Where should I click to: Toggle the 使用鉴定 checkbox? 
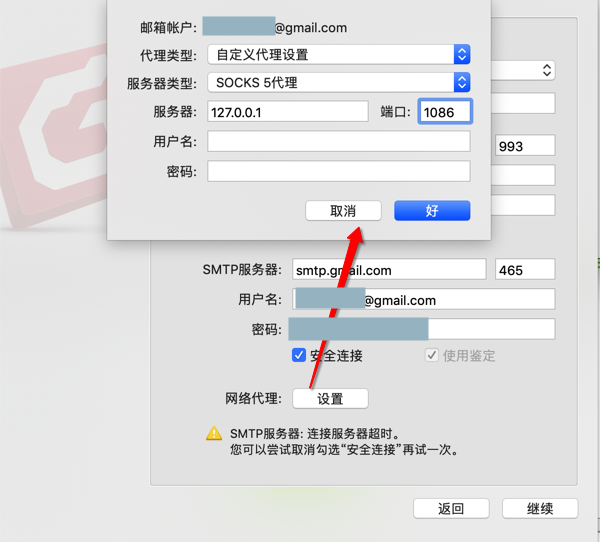click(x=431, y=355)
